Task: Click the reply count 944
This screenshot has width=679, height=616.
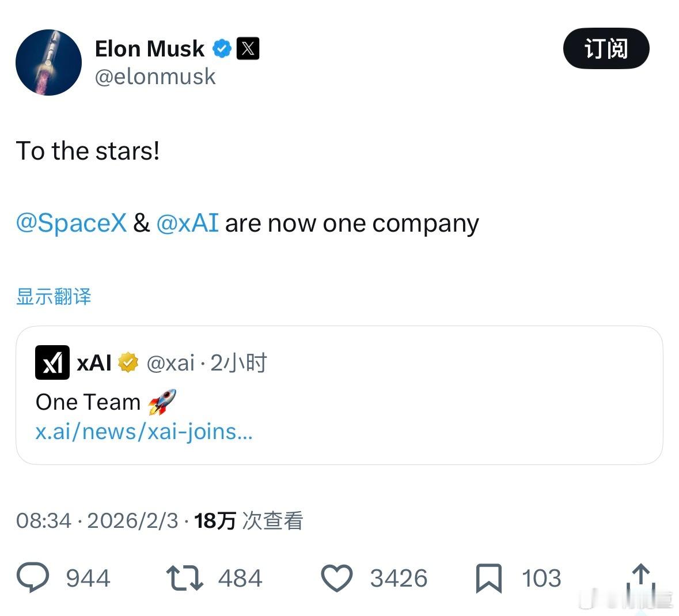Action: point(89,578)
